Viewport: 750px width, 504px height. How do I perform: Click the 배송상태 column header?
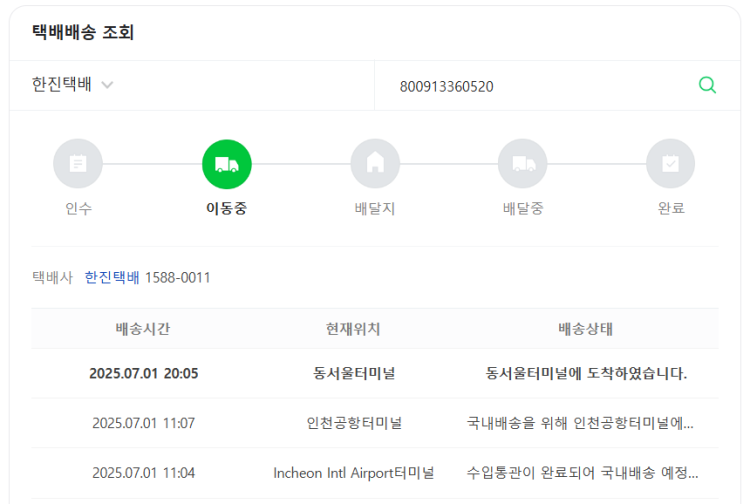coord(585,329)
